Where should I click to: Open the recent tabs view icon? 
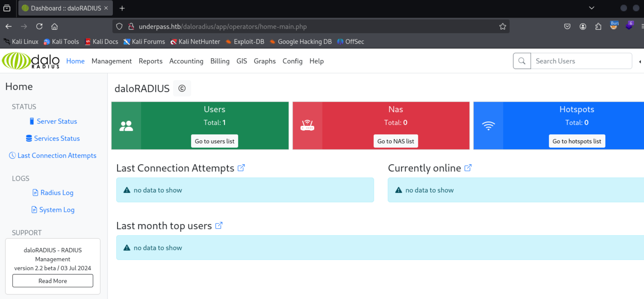tap(7, 8)
